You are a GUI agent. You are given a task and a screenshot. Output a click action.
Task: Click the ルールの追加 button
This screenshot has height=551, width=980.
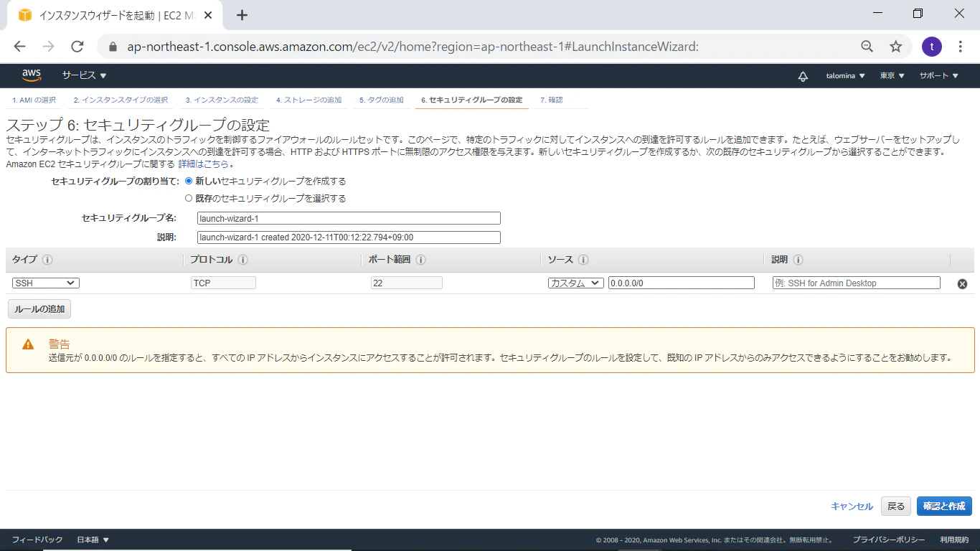pos(39,309)
